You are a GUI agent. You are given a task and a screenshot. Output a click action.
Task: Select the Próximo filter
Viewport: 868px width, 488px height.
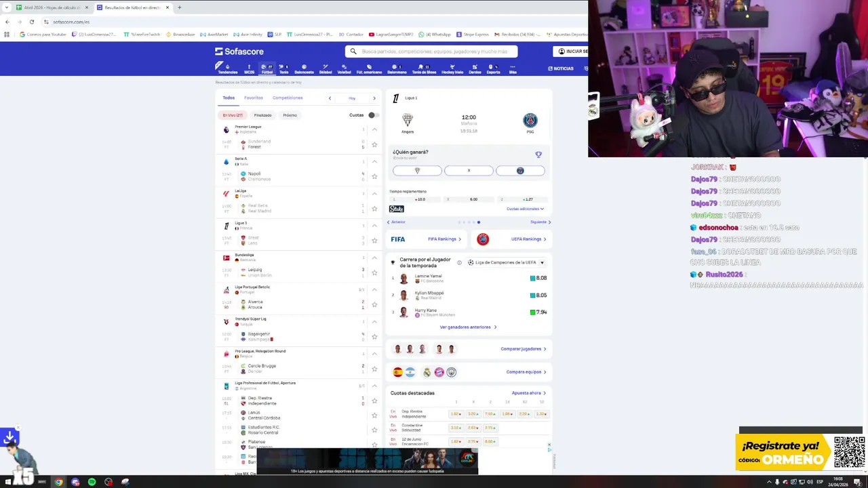click(x=290, y=115)
